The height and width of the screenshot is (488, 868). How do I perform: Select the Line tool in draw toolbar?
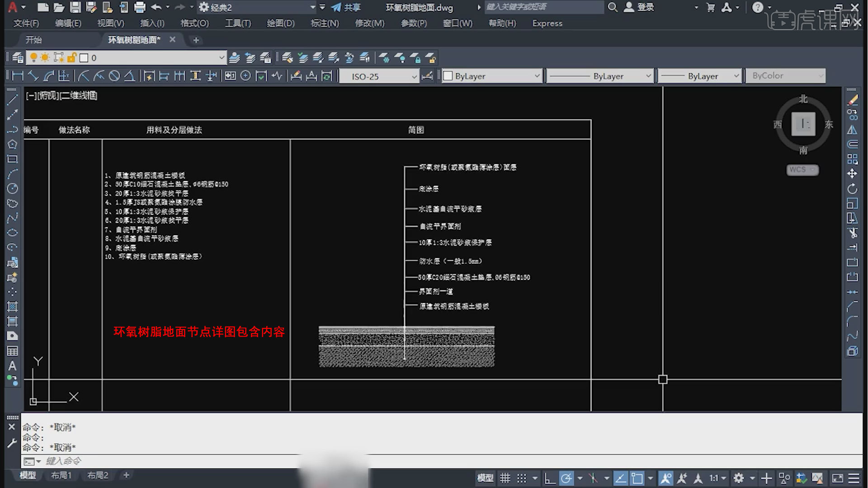pyautogui.click(x=12, y=100)
